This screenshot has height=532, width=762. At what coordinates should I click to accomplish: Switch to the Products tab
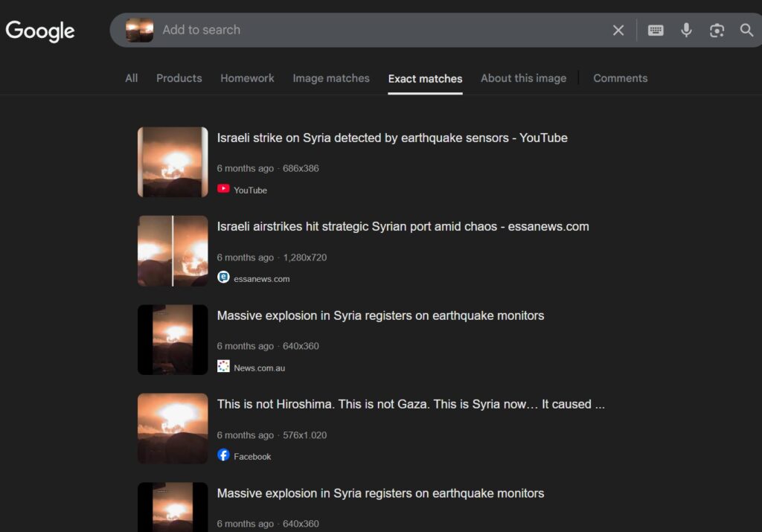click(x=179, y=78)
